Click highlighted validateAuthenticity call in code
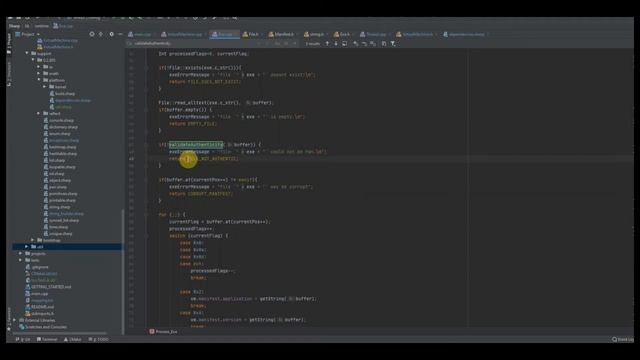 [x=196, y=144]
